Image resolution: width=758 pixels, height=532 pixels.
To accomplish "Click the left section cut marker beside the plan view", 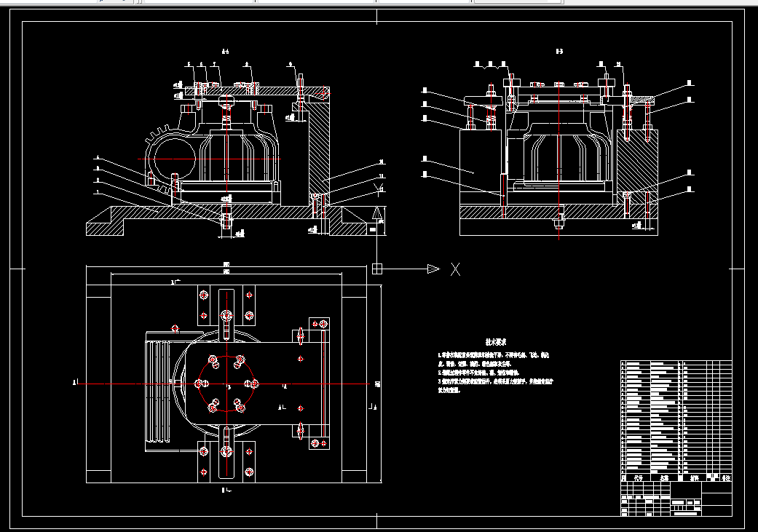I will [75, 383].
